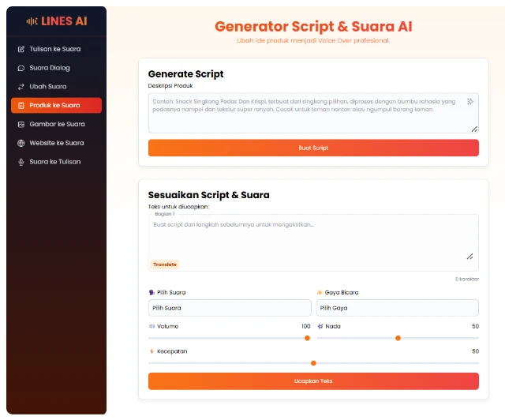Viewport: 505px width, 420px height.
Task: Click the LINES AI waveform logo
Action: point(32,21)
